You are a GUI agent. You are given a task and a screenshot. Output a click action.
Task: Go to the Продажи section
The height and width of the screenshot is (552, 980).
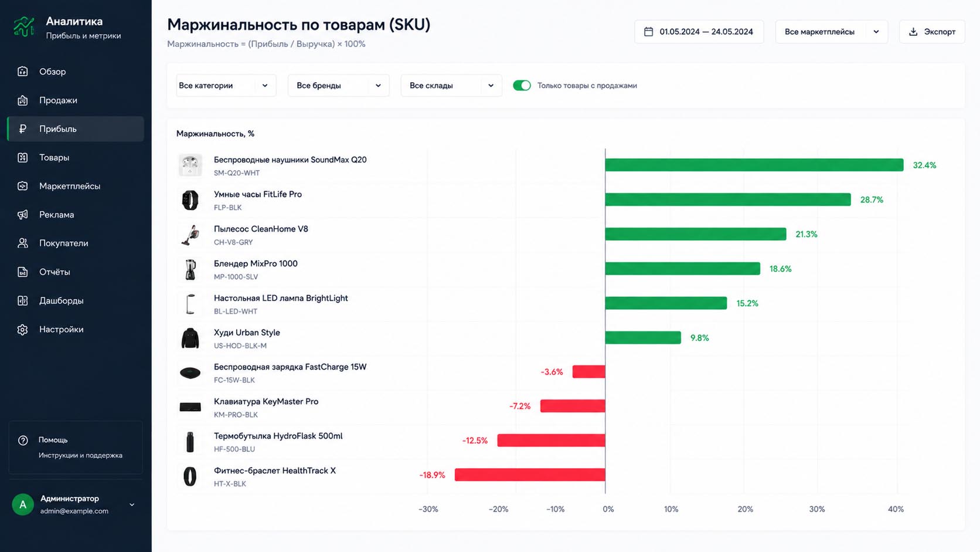76,100
